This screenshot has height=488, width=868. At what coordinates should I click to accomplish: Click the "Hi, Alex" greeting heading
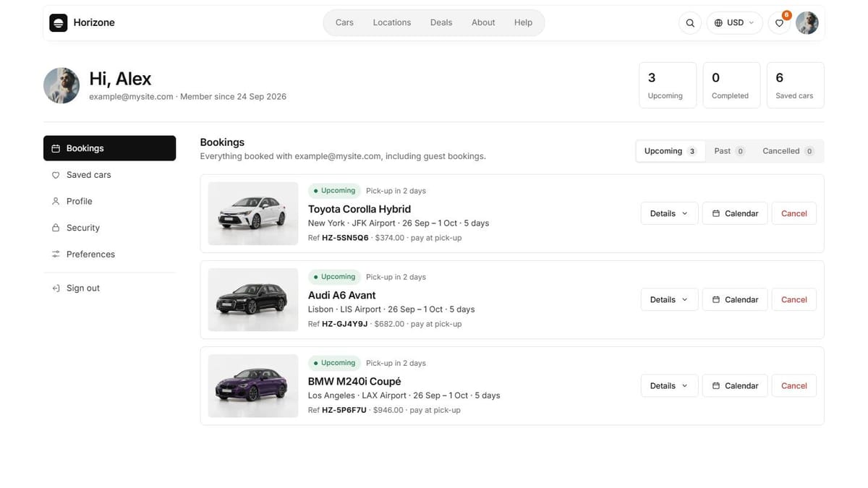coord(120,78)
